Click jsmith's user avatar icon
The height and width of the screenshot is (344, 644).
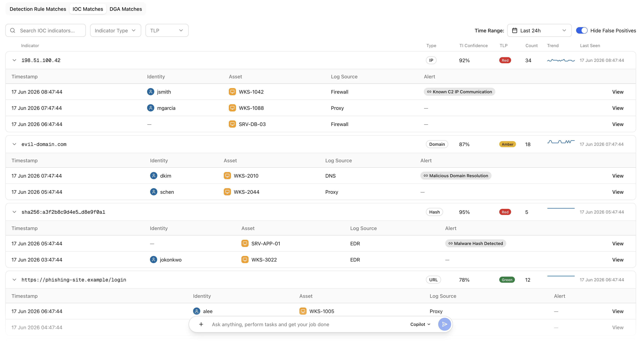point(150,92)
